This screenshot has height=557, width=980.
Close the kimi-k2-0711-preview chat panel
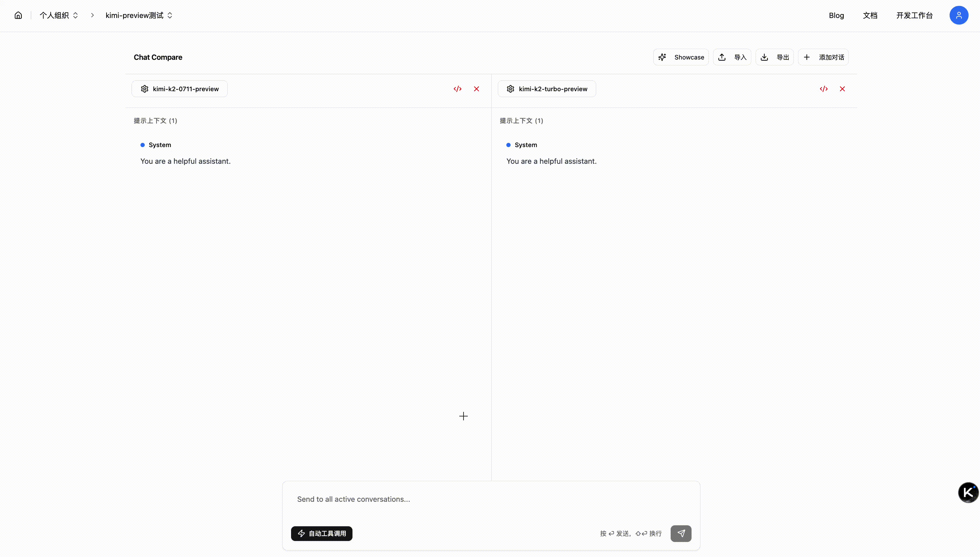pos(476,89)
